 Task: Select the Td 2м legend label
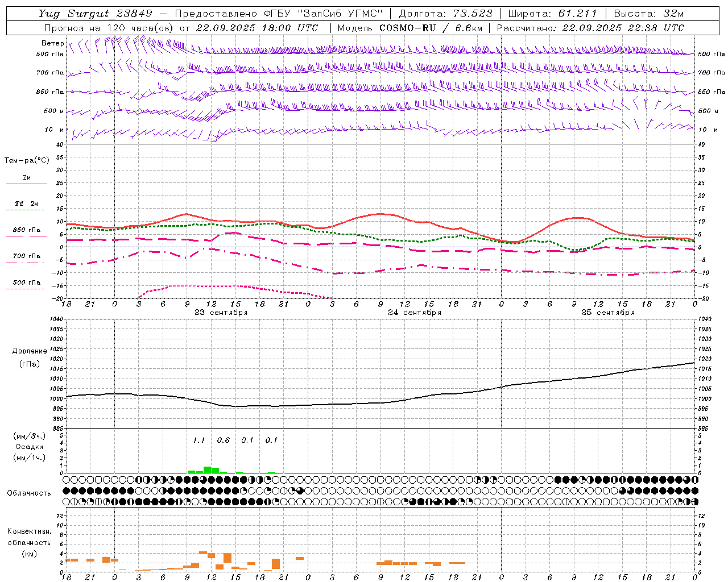click(x=27, y=203)
